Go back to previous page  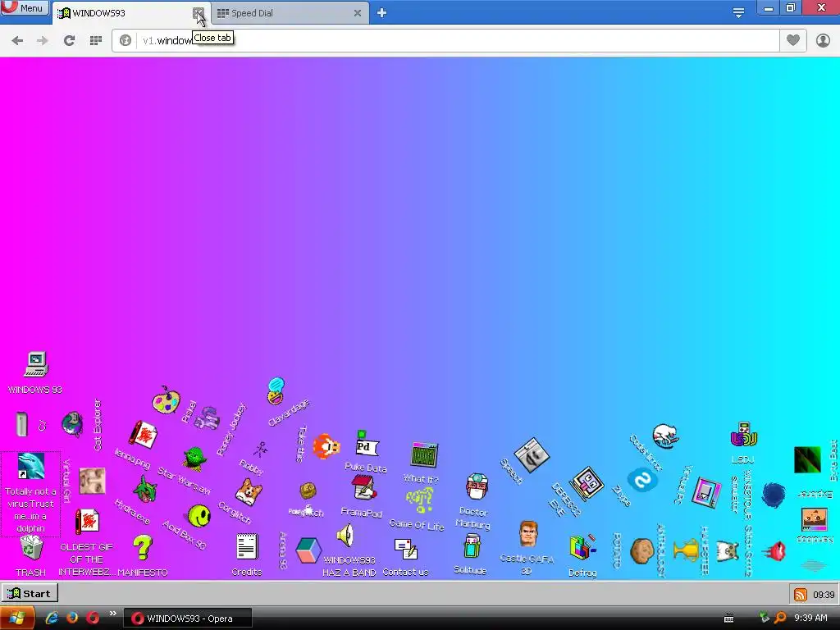click(x=17, y=40)
